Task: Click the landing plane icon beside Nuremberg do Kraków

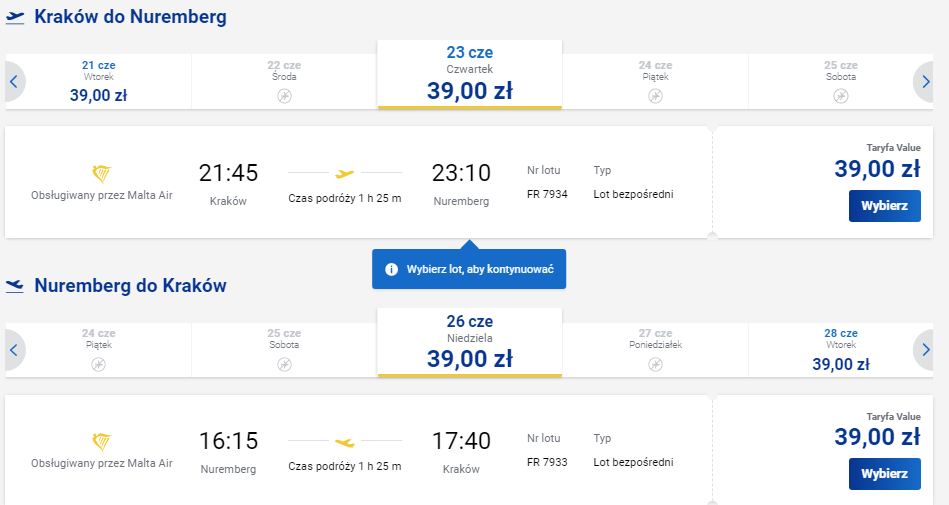Action: tap(15, 286)
